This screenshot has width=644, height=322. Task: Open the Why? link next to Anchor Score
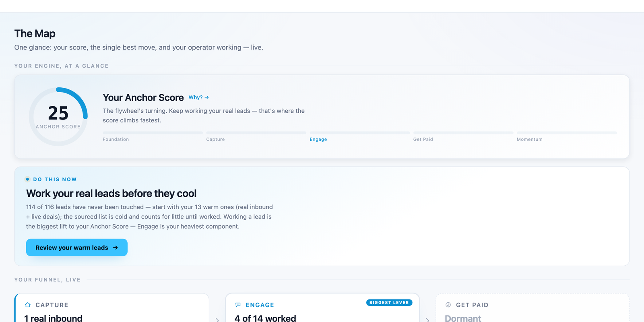click(x=199, y=97)
